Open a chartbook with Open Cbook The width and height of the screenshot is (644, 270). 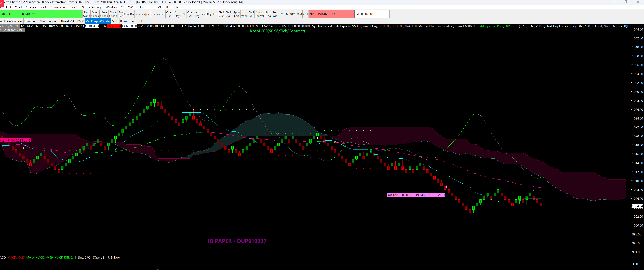(x=95, y=14)
